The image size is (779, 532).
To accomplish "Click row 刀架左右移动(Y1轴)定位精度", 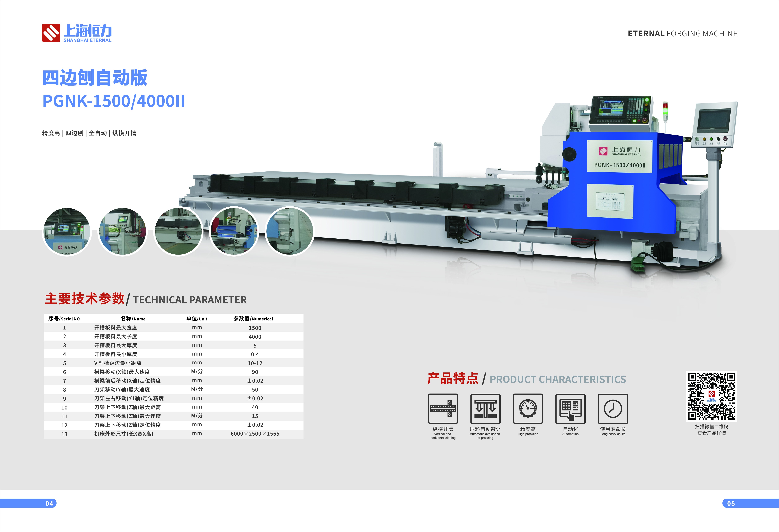I will click(x=174, y=398).
